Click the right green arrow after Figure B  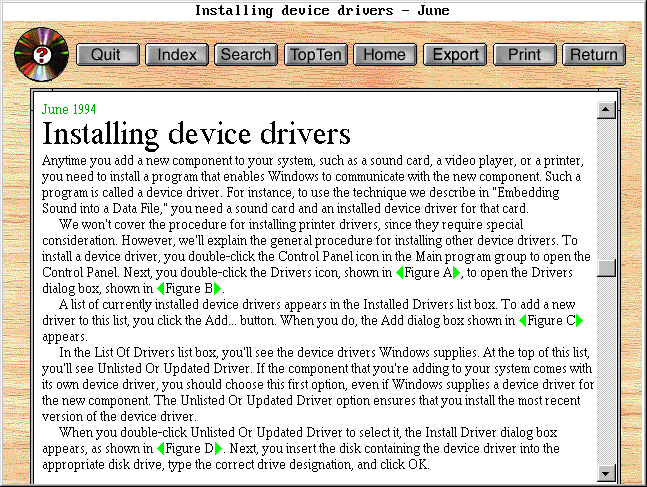pyautogui.click(x=217, y=288)
